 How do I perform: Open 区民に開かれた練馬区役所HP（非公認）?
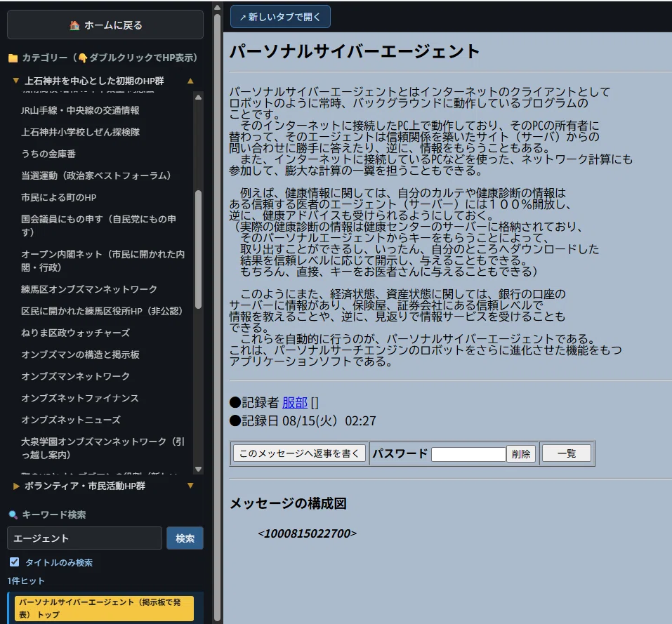pyautogui.click(x=102, y=311)
